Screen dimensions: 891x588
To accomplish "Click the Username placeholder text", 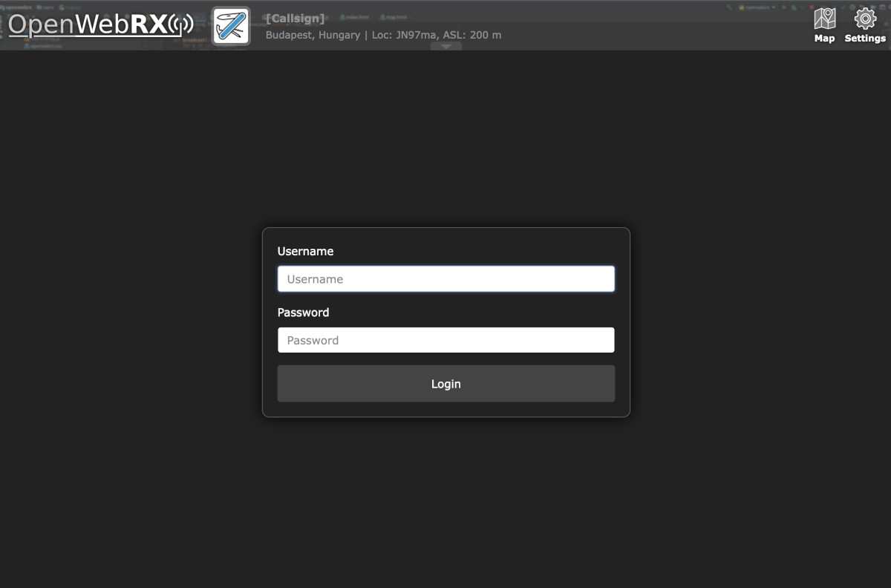I will click(x=315, y=278).
